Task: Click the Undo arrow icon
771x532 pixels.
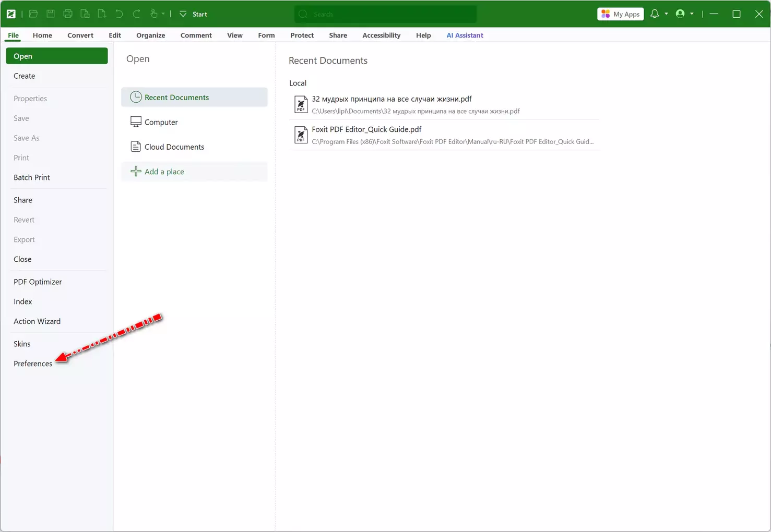Action: (x=120, y=14)
